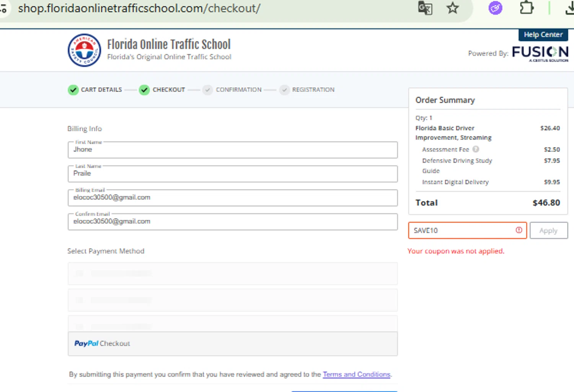This screenshot has height=392, width=574.
Task: Select the Confirmation step label
Action: click(239, 90)
